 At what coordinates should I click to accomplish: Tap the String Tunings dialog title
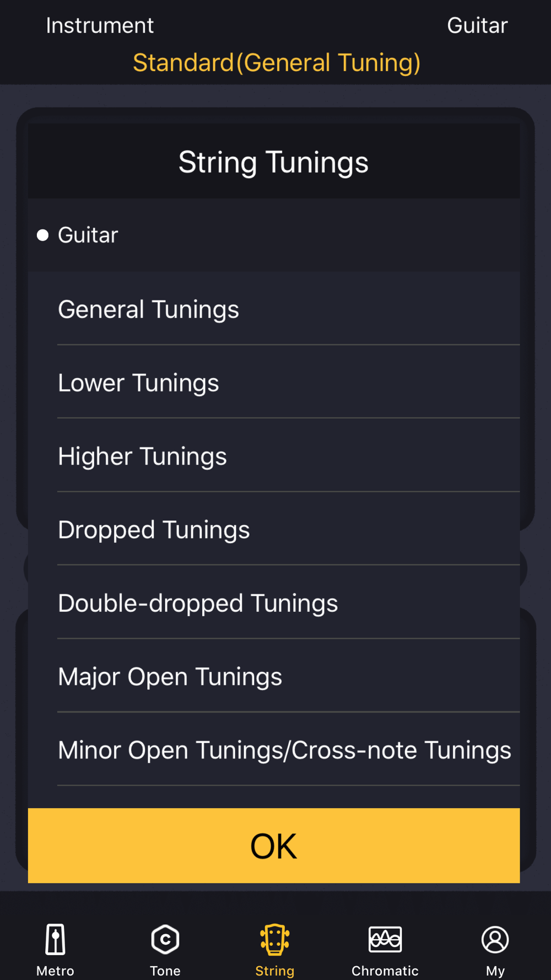click(273, 163)
